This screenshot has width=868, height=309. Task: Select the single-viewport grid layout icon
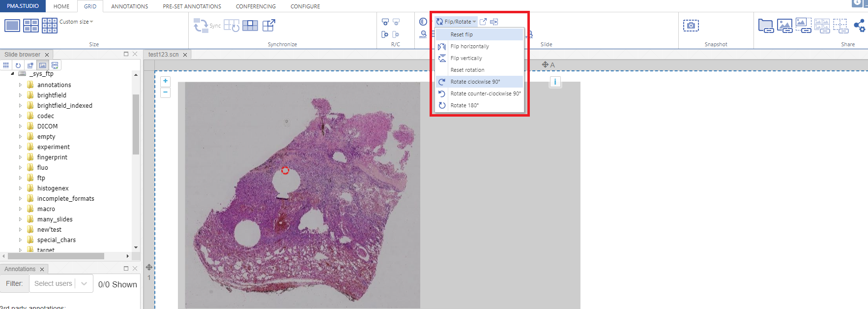tap(12, 26)
